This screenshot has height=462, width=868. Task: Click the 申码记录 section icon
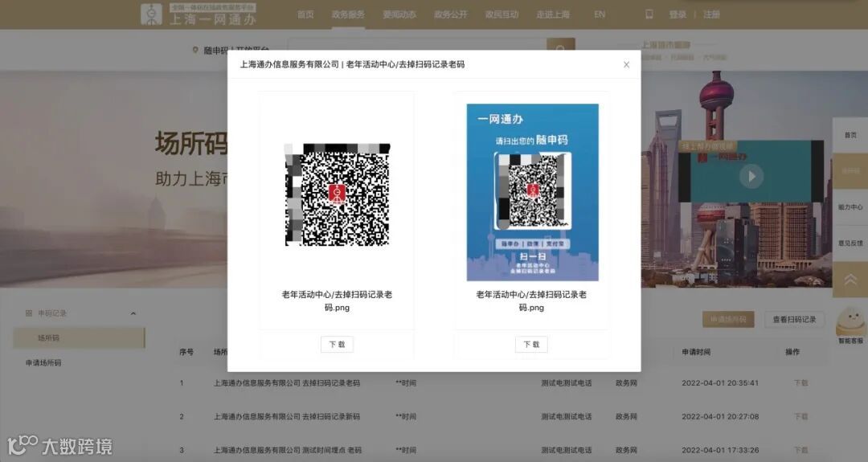[29, 313]
